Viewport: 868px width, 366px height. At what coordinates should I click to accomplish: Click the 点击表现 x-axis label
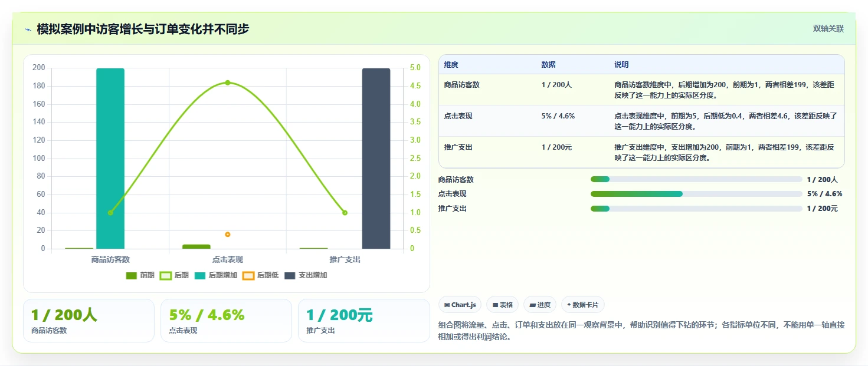pos(228,259)
